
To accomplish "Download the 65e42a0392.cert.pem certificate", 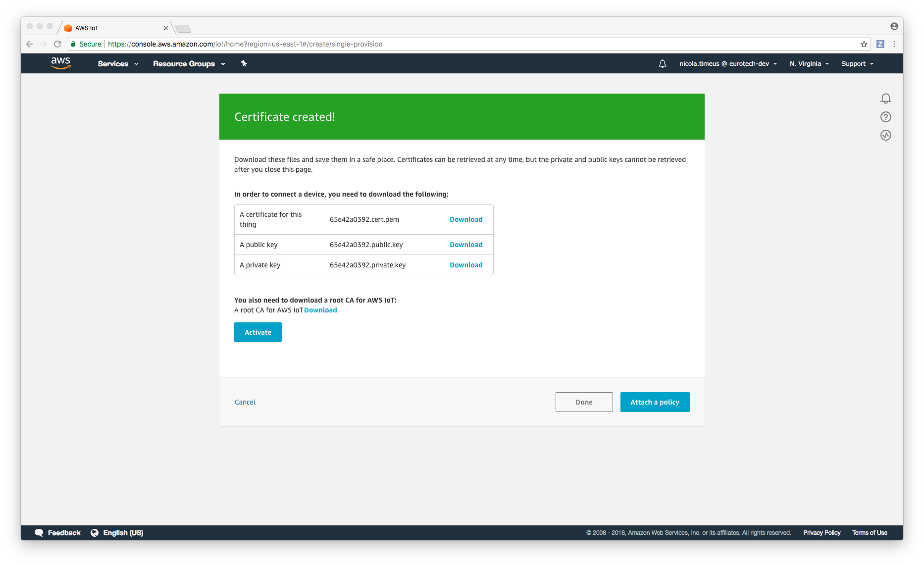I will pos(466,219).
